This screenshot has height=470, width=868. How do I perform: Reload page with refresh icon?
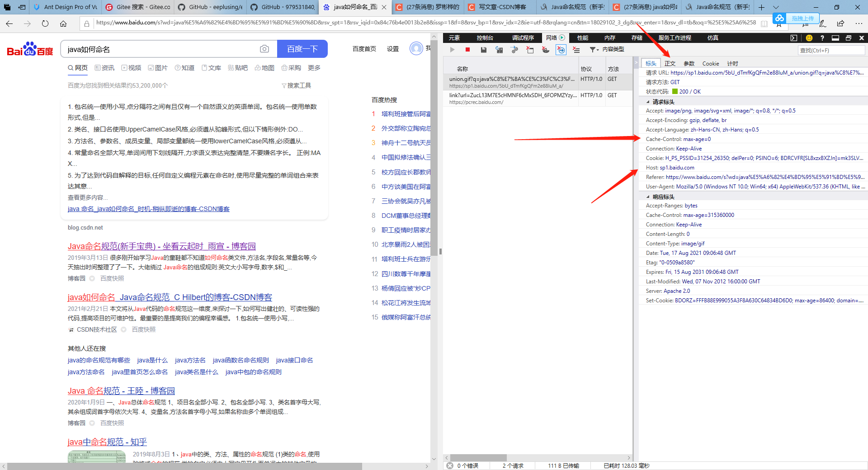pyautogui.click(x=45, y=23)
